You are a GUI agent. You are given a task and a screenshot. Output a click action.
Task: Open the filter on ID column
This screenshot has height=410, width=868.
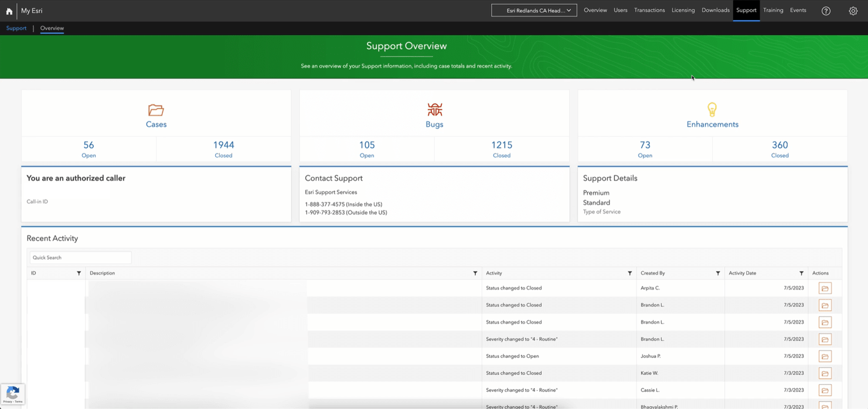click(79, 273)
